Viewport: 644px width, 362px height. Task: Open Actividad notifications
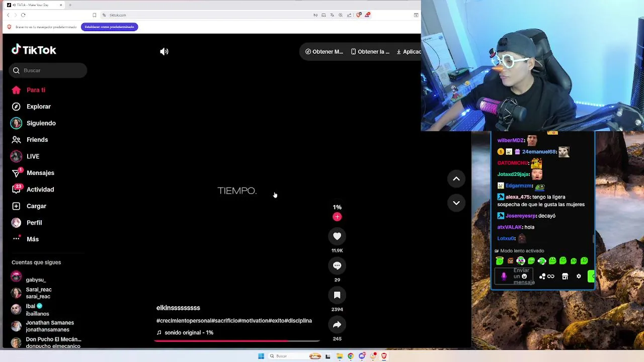33,190
